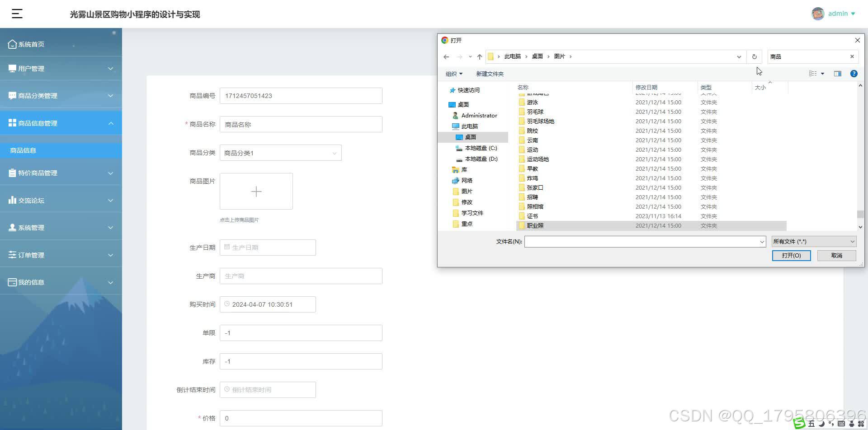Click Back arrow in file dialog
This screenshot has height=430, width=868.
click(x=446, y=56)
